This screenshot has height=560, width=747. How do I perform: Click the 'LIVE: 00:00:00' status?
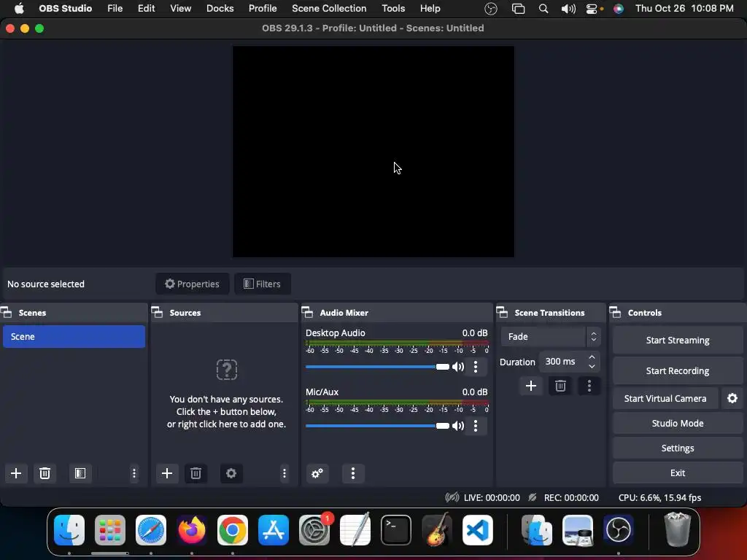click(492, 497)
